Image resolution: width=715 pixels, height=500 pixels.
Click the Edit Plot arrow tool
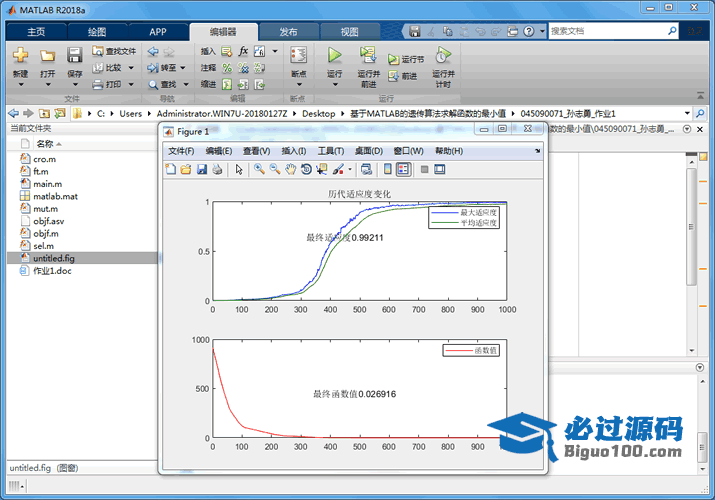coord(239,169)
